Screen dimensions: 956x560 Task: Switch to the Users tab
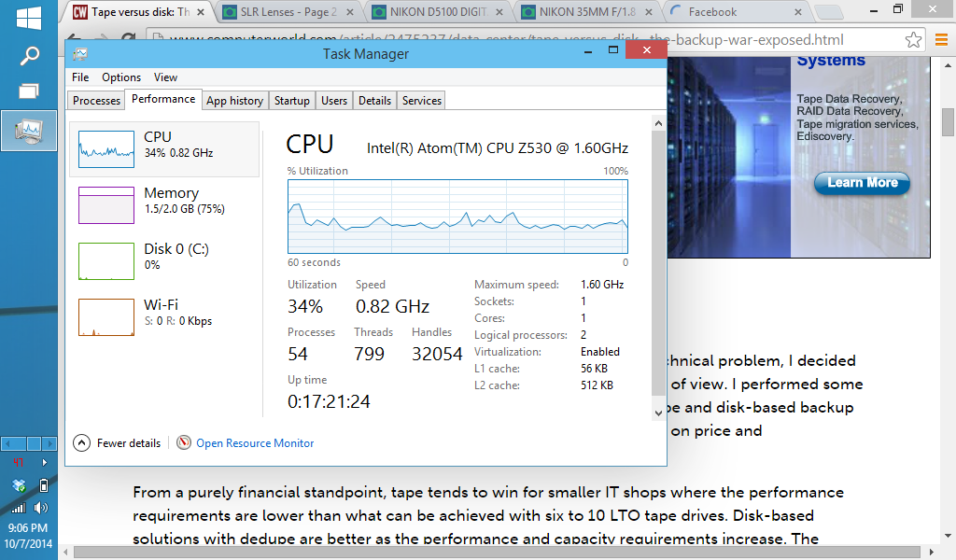pos(334,101)
